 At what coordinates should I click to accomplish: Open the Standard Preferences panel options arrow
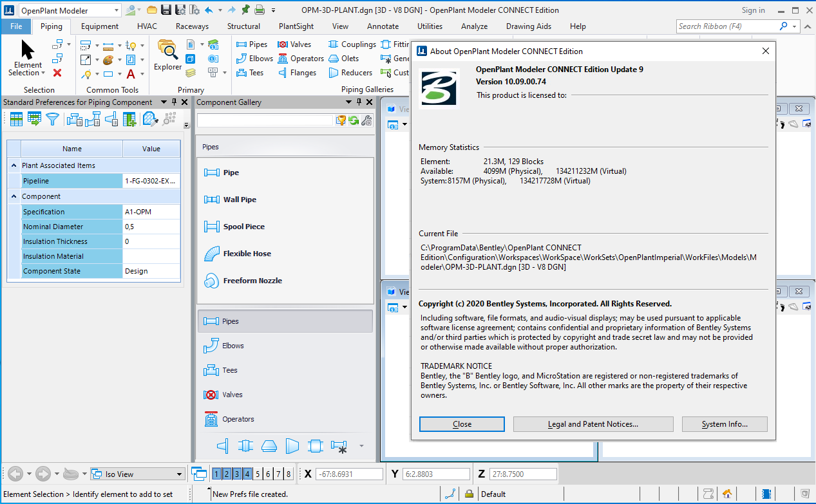click(164, 102)
